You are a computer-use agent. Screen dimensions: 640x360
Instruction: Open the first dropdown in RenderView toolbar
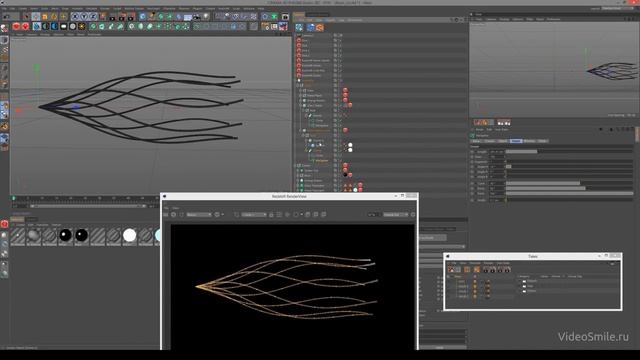coord(199,214)
